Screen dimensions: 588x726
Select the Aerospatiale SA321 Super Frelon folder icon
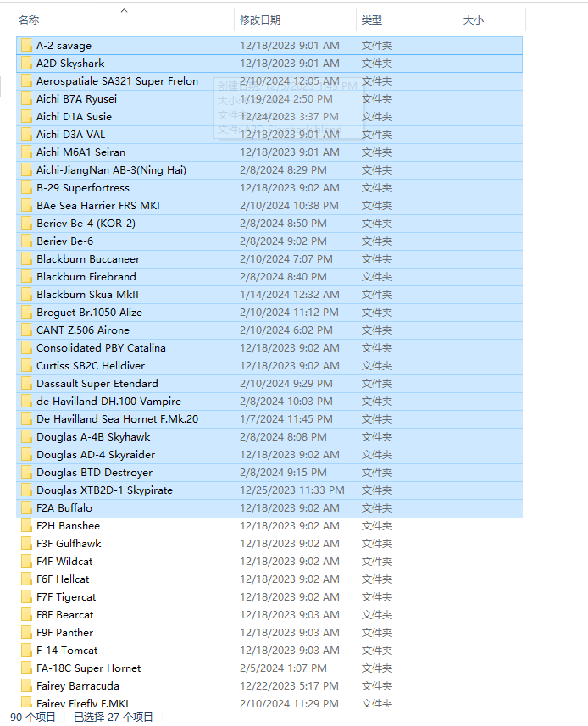pos(26,81)
